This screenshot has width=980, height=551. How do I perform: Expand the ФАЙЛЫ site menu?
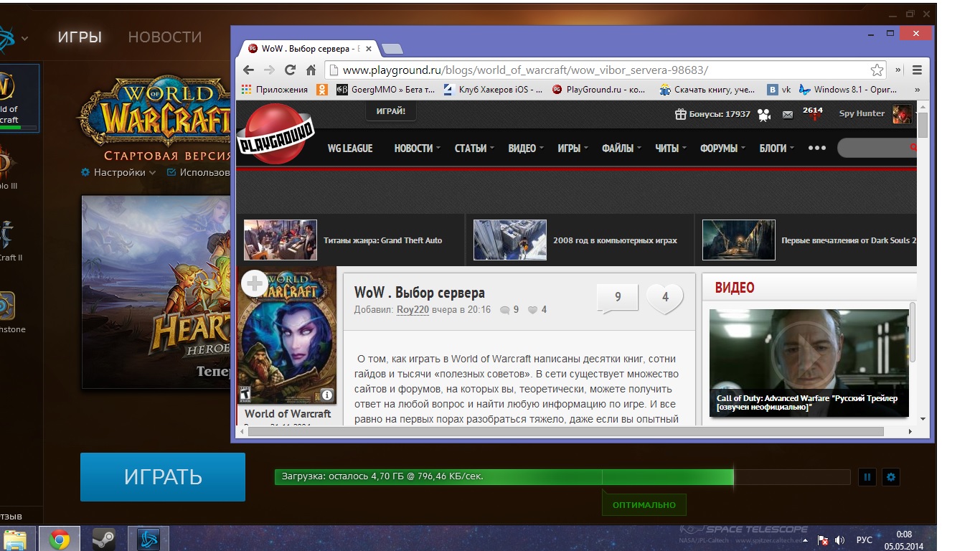pos(621,148)
